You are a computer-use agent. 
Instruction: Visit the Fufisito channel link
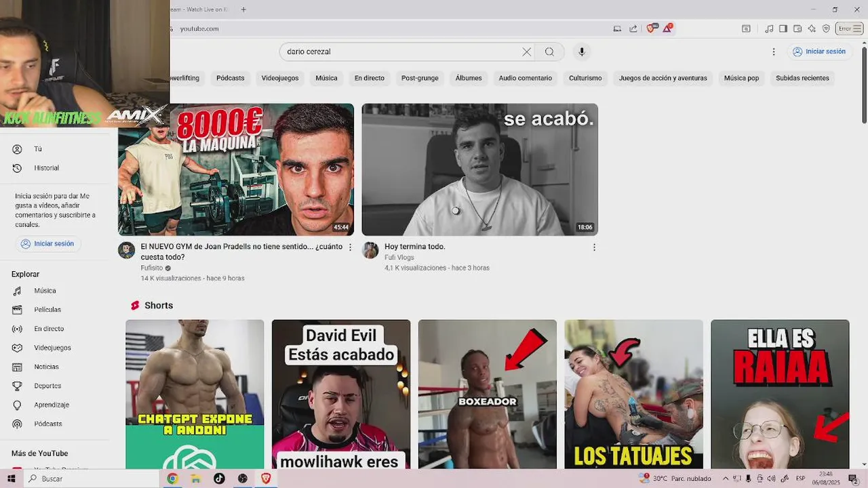(152, 268)
